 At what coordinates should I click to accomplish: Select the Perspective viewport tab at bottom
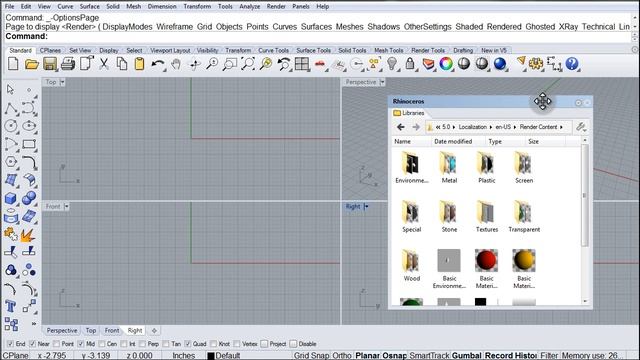62,331
